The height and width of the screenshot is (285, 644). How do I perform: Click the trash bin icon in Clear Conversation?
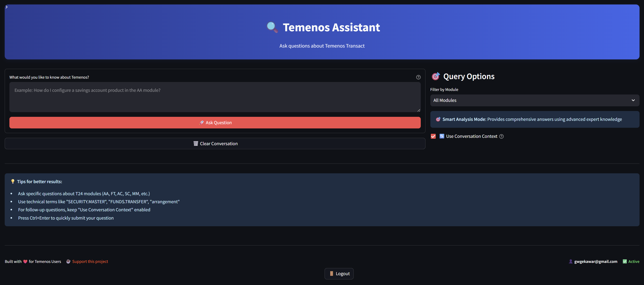click(196, 143)
